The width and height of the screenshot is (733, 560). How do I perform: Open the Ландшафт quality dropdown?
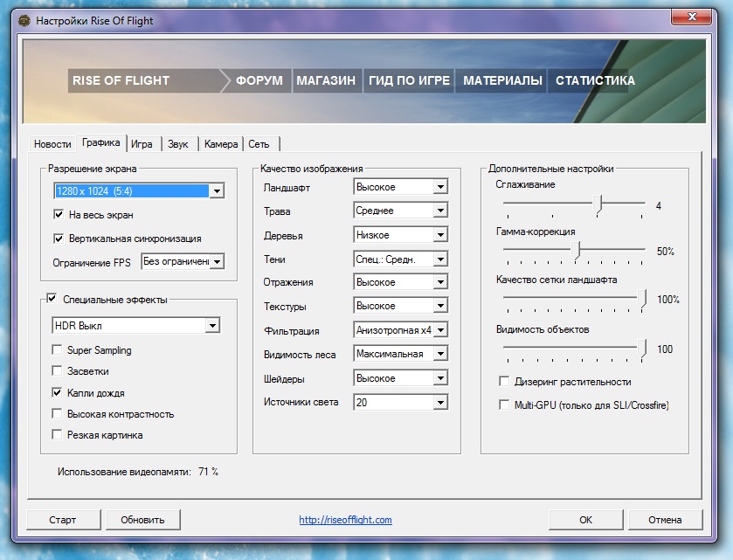(x=401, y=187)
